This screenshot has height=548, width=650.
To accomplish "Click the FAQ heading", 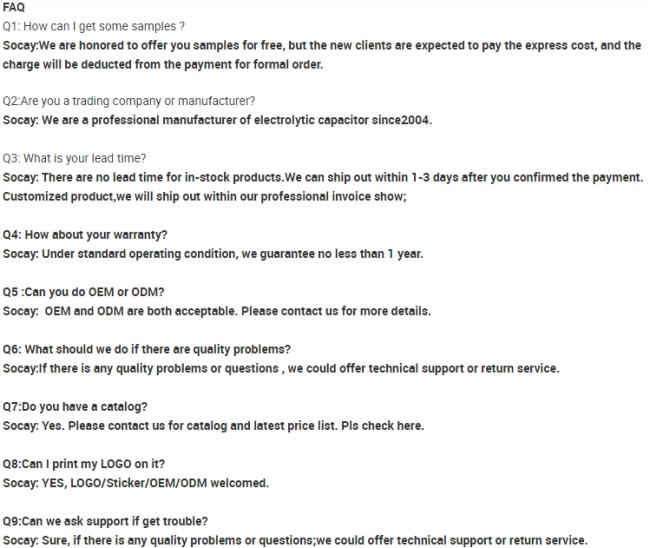I will point(14,7).
